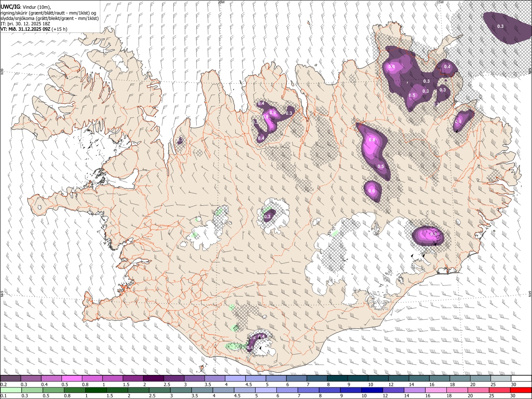Select the darkest purple swatch starting at 2
Viewport: 532px width, 399px height.
pos(153,379)
